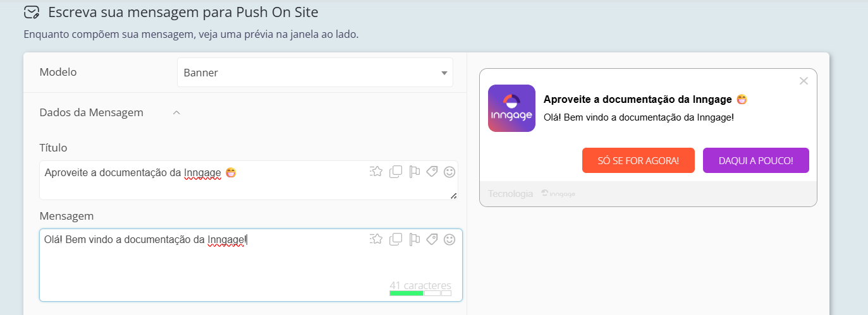Click the SÓ SE FOR AGORA! button
The width and height of the screenshot is (868, 315).
639,160
